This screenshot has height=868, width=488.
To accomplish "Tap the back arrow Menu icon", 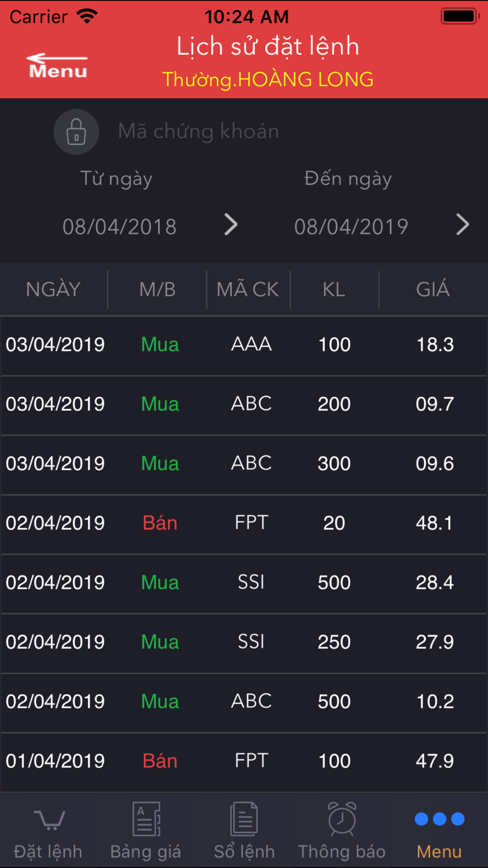I will [58, 66].
